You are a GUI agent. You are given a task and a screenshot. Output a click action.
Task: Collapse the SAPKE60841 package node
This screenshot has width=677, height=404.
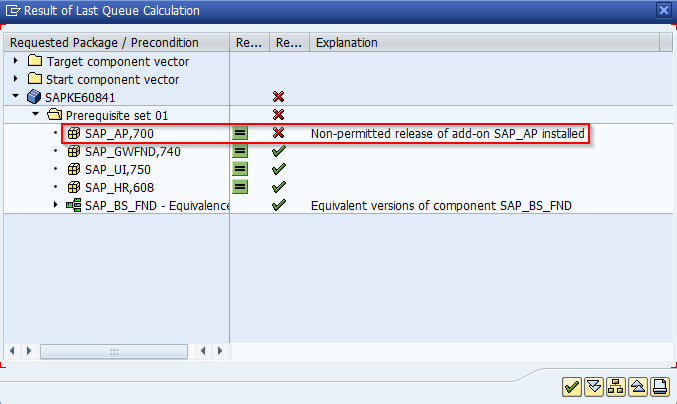tap(16, 96)
